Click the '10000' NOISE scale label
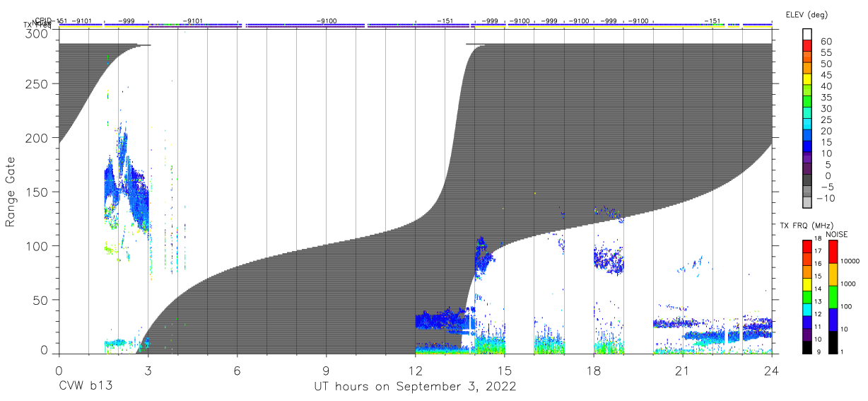This screenshot has height=401, width=868. (x=849, y=261)
